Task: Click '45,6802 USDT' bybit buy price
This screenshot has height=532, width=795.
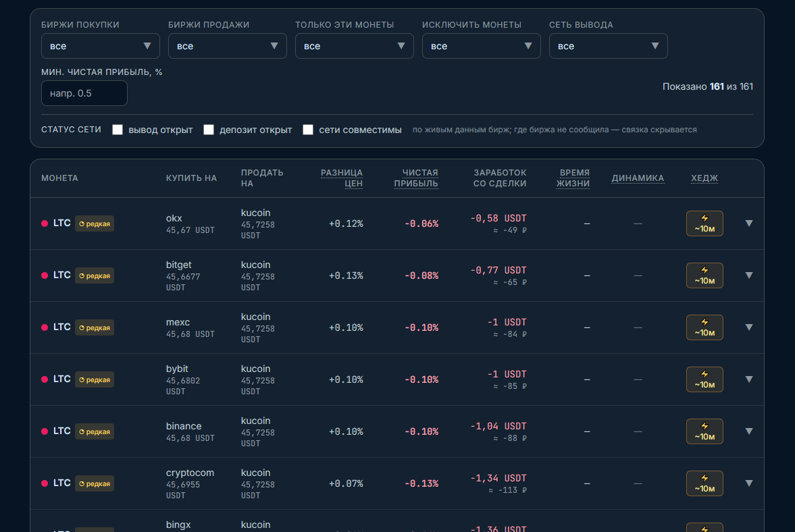Action: pyautogui.click(x=183, y=386)
